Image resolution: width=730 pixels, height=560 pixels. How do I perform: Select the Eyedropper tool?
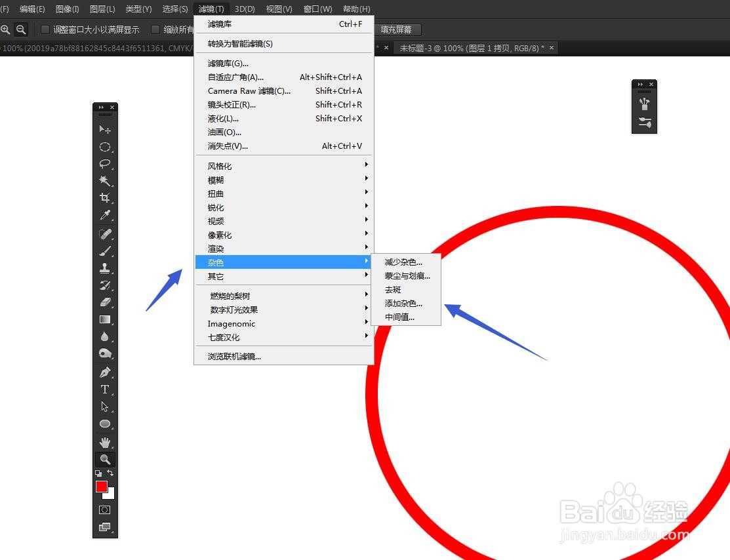[x=105, y=215]
